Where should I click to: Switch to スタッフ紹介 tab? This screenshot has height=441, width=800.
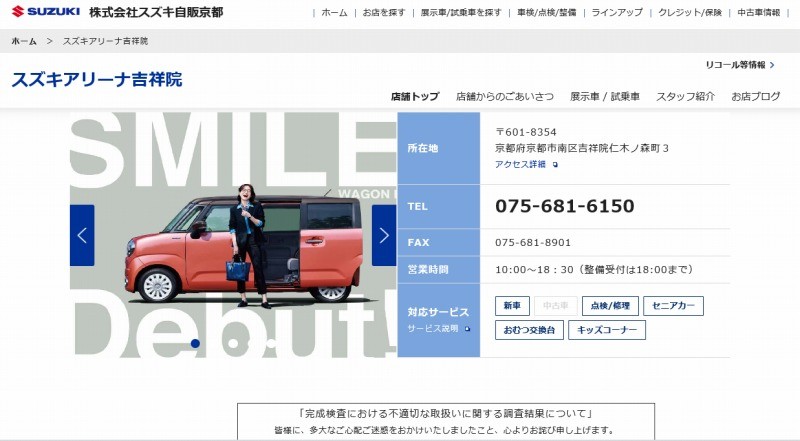pyautogui.click(x=685, y=96)
